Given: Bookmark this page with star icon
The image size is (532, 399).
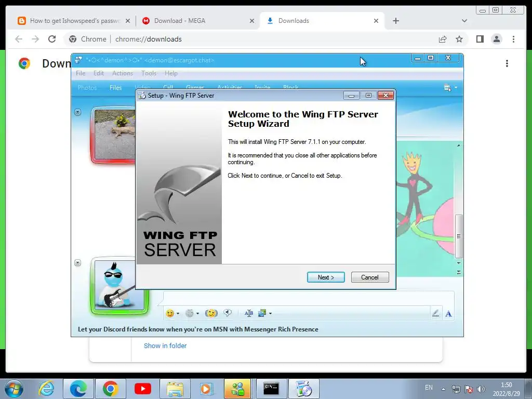Looking at the screenshot, I should click(459, 39).
